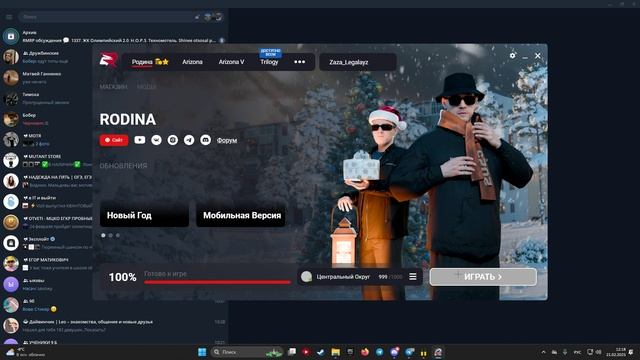The width and height of the screenshot is (640, 360).
Task: Click the red Сайт button
Action: 114,140
